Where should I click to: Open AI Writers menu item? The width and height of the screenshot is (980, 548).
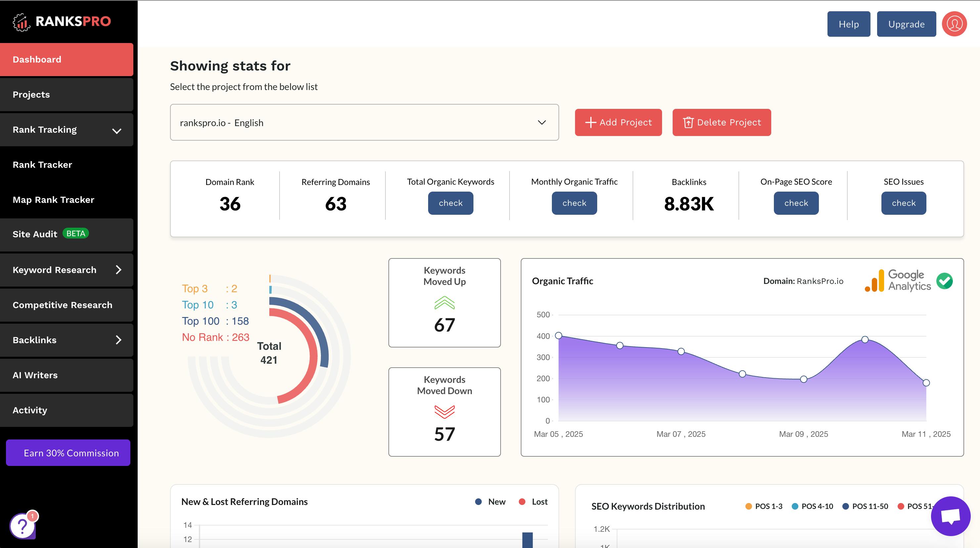pos(67,375)
